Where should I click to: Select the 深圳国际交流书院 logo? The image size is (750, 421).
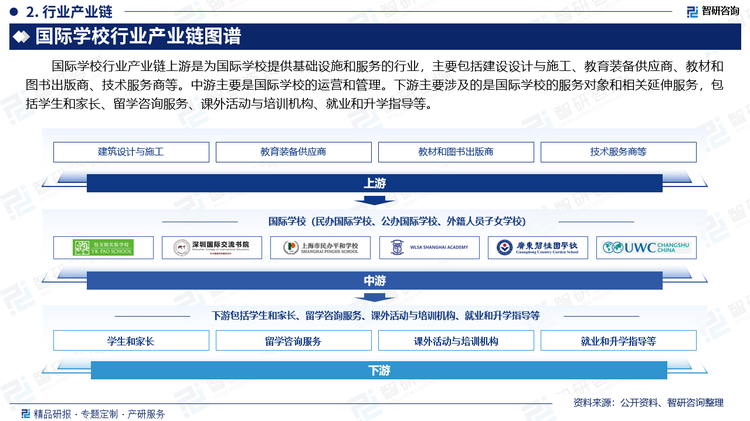pos(212,247)
